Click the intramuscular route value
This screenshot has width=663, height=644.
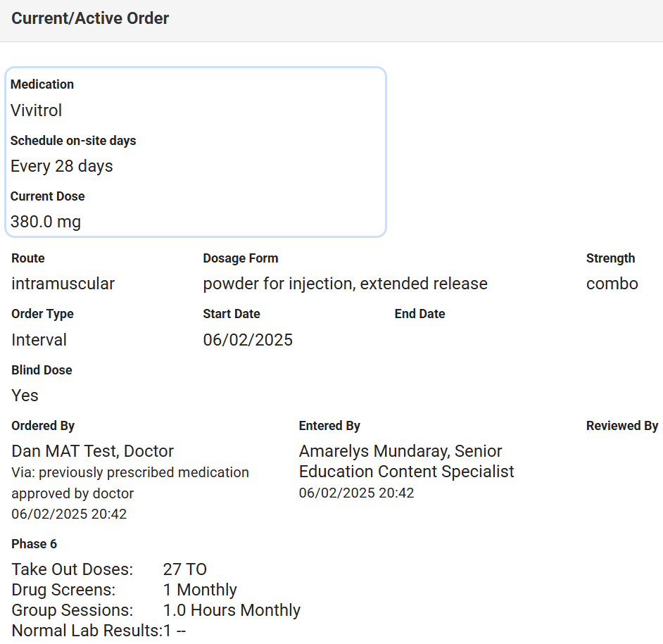coord(63,284)
